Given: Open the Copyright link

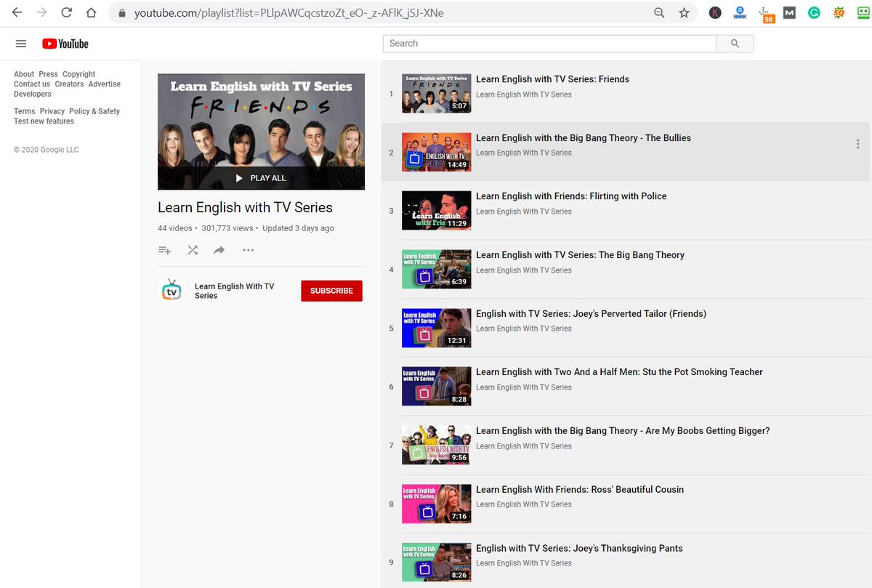Looking at the screenshot, I should (78, 74).
